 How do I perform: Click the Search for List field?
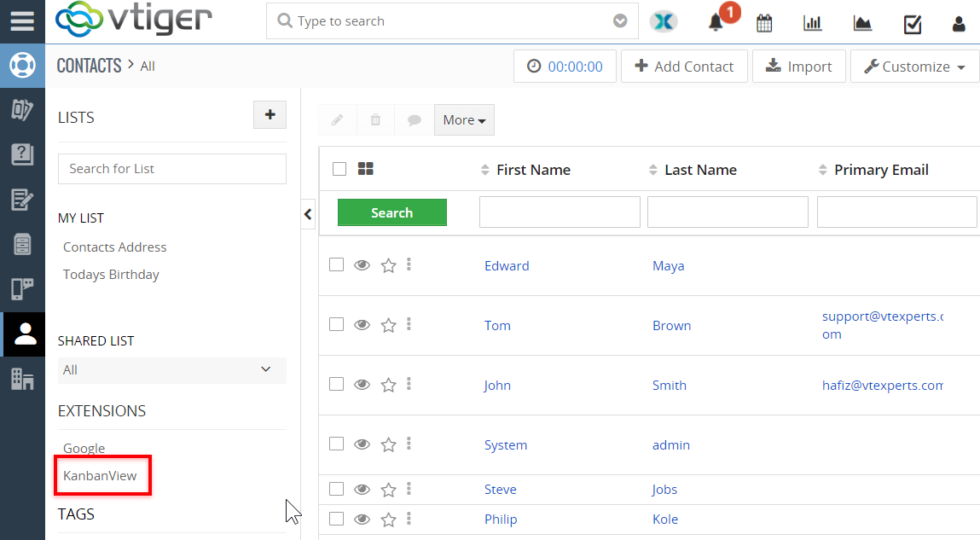pyautogui.click(x=172, y=169)
